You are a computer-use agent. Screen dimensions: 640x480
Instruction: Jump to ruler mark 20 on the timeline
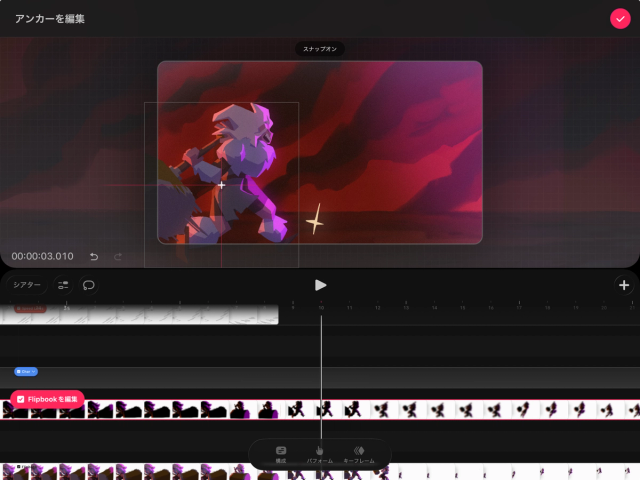tap(604, 307)
